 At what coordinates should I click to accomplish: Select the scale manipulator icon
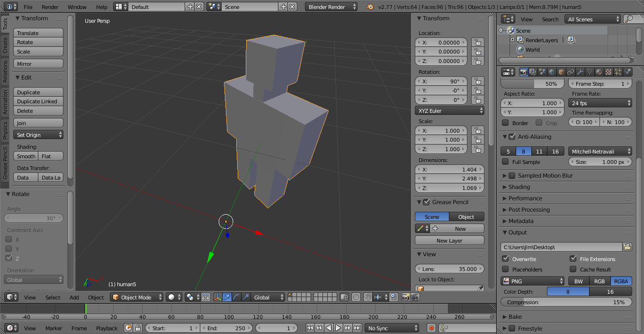click(x=245, y=297)
